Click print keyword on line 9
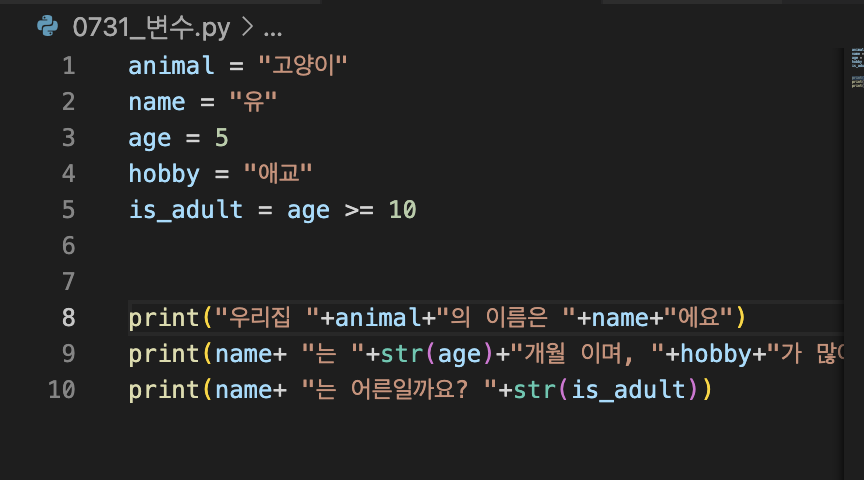The height and width of the screenshot is (480, 864). (x=164, y=354)
